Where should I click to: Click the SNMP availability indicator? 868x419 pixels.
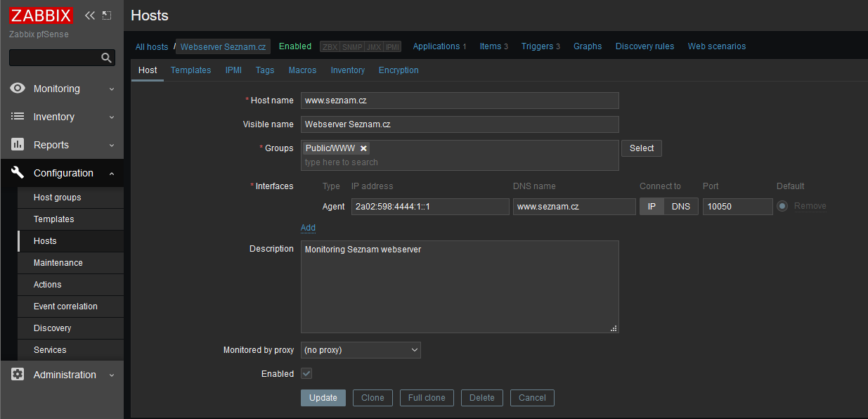coord(352,46)
